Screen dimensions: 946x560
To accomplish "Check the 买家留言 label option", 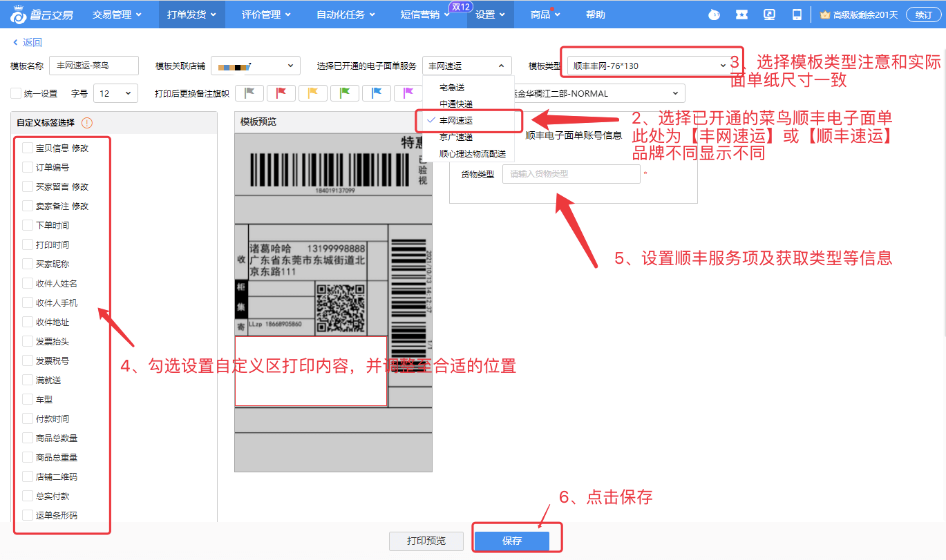I will [x=28, y=186].
